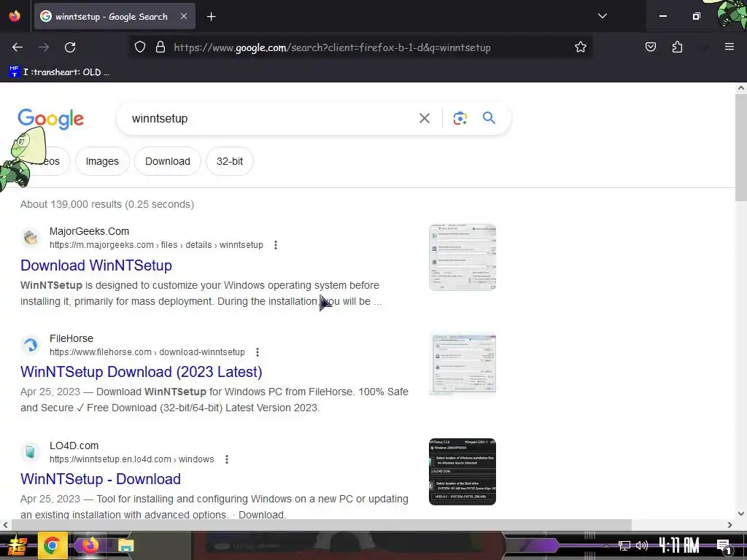This screenshot has height=560, width=747.
Task: Open the Firefox extensions menu
Action: (x=677, y=47)
